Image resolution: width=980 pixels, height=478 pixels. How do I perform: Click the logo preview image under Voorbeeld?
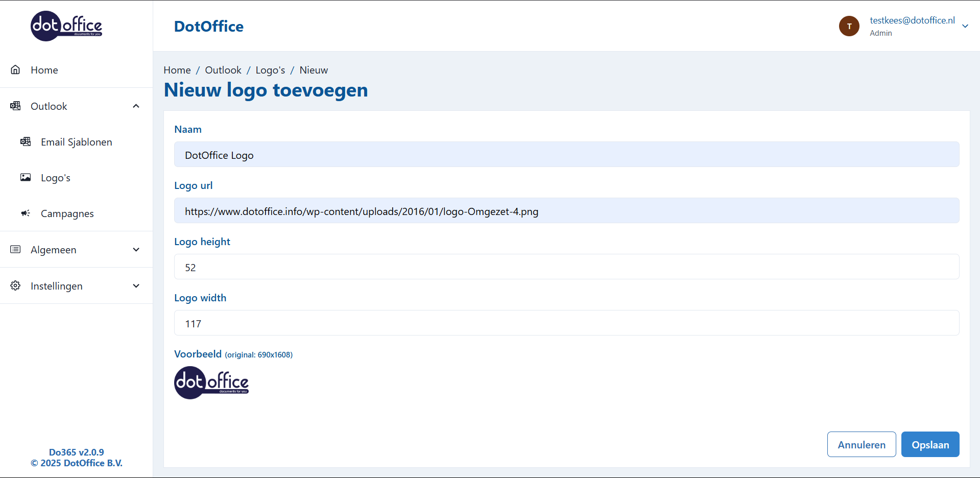click(x=211, y=383)
